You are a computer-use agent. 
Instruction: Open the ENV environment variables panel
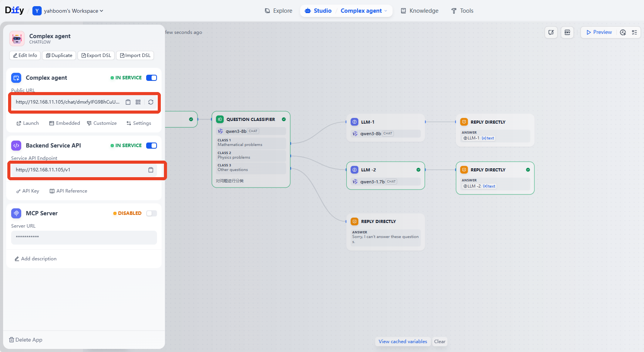(567, 32)
